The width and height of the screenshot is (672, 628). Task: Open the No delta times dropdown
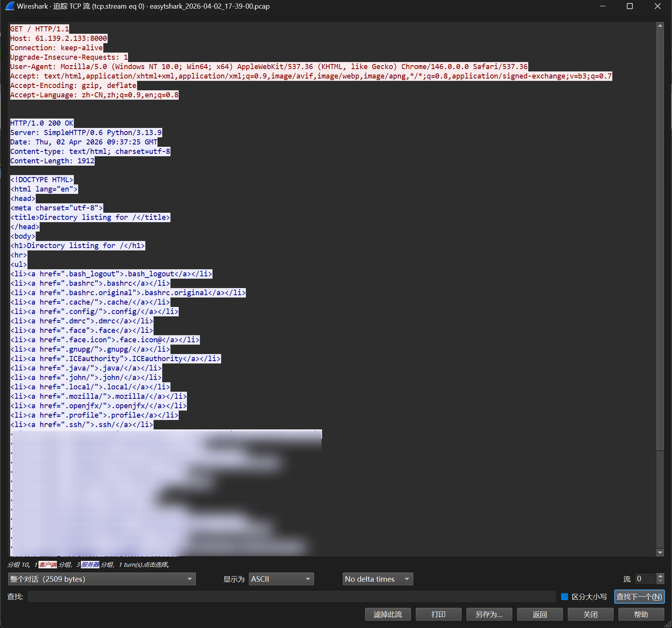[377, 579]
